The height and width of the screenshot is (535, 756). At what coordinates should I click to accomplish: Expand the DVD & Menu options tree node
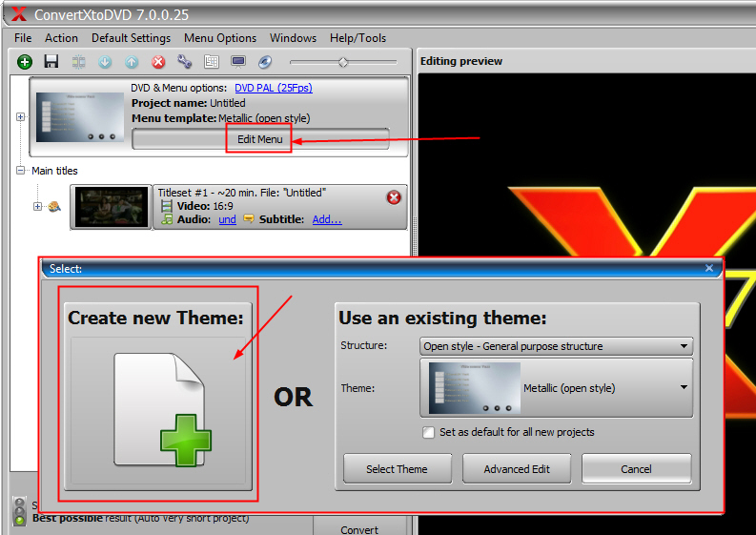pyautogui.click(x=20, y=116)
